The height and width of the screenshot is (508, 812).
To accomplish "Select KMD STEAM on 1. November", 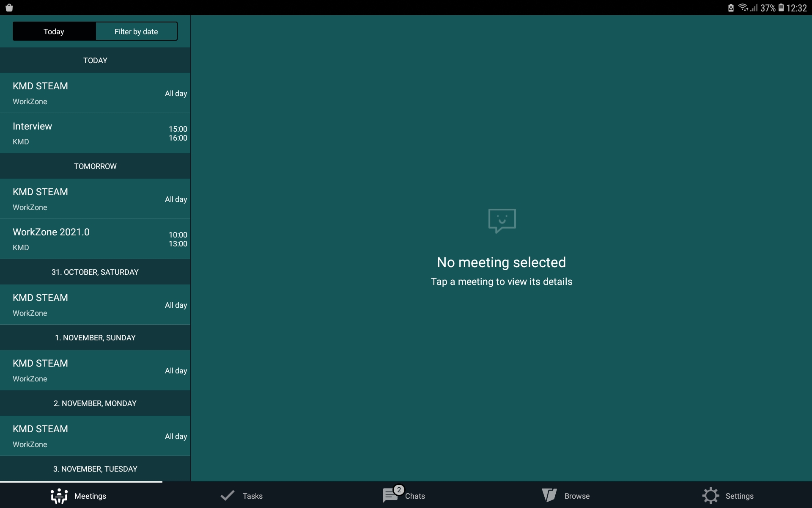I will coord(95,370).
